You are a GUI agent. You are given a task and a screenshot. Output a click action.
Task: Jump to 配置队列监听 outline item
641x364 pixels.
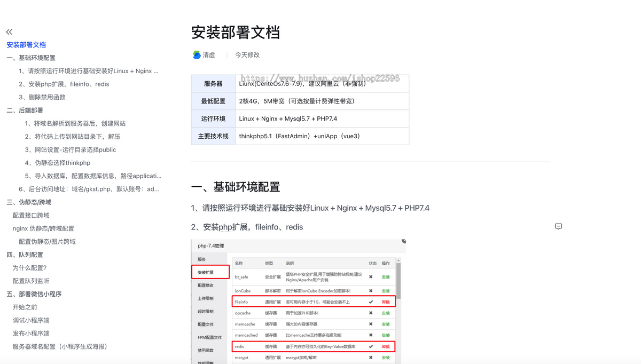click(31, 281)
